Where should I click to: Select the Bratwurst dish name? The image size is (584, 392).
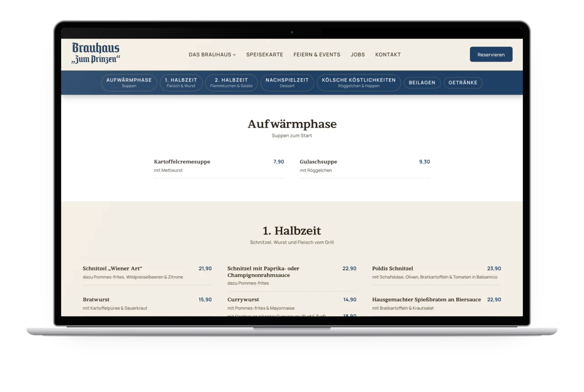coord(96,299)
